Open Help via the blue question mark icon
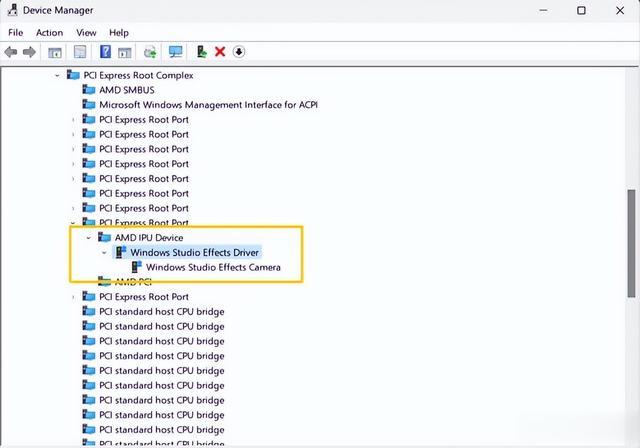640x448 pixels. (105, 52)
